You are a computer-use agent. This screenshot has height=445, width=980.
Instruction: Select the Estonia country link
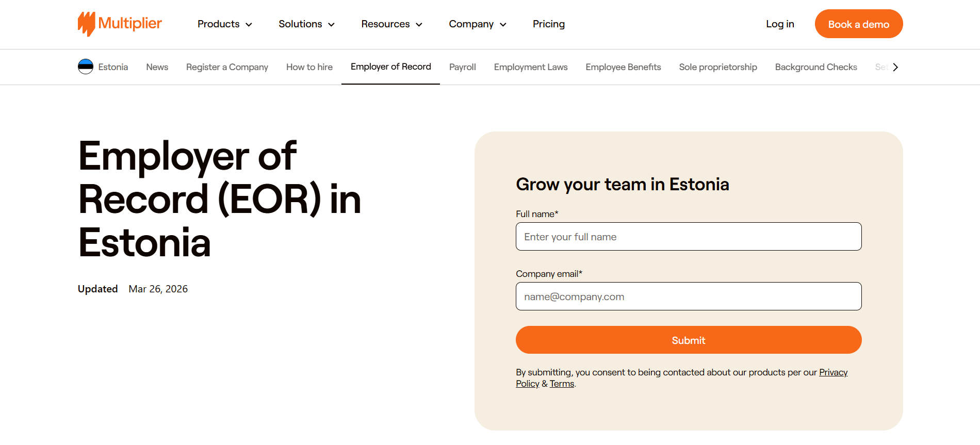pos(113,67)
